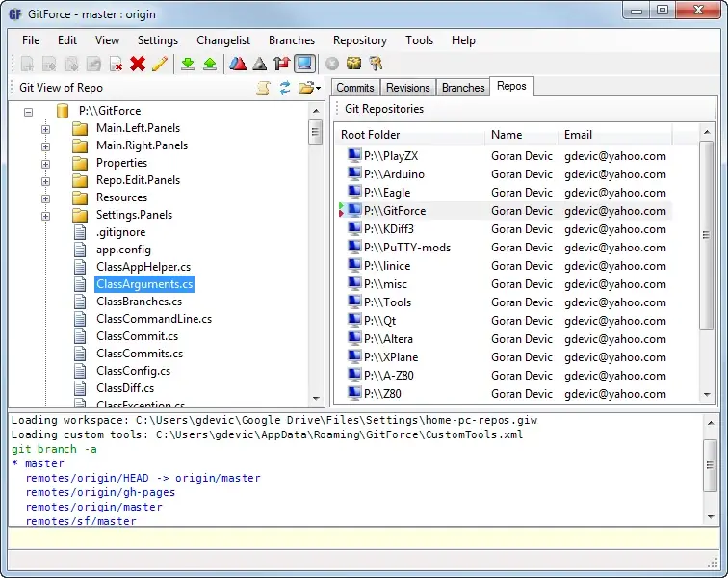Viewport: 728px width, 578px height.
Task: Click the refresh icon in Git View header
Action: click(x=285, y=88)
